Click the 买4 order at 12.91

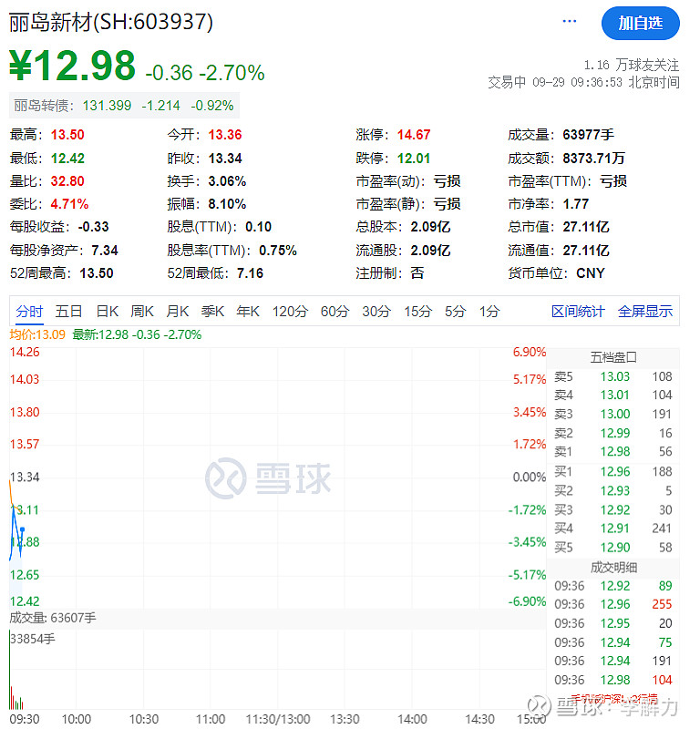point(613,529)
